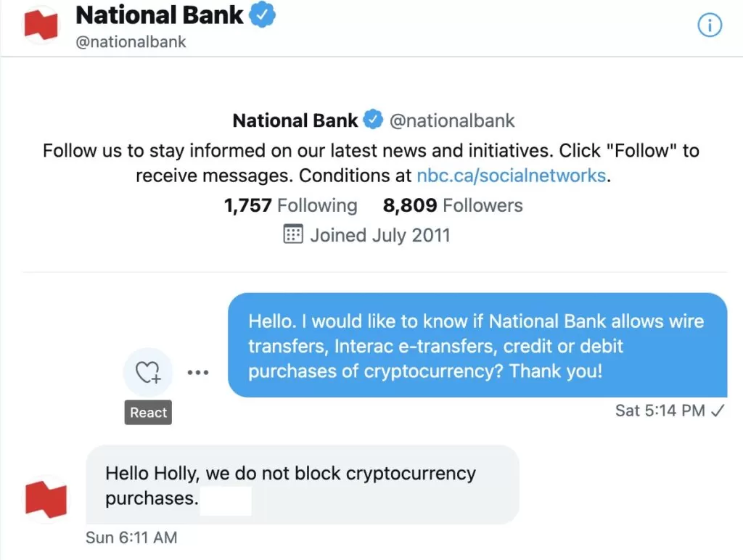Click the verified badge in the profile summary
Screen dimensions: 743x560
pos(374,120)
